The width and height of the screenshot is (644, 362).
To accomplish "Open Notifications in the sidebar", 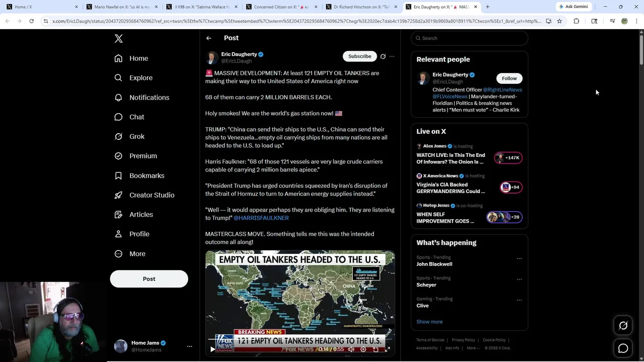I will pos(142,98).
